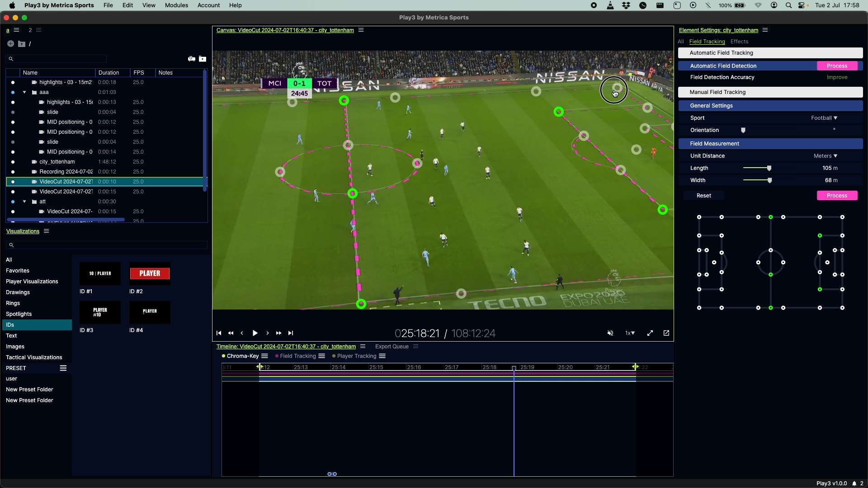Screen dimensions: 868x488
Task: Click the Reset button
Action: click(704, 196)
